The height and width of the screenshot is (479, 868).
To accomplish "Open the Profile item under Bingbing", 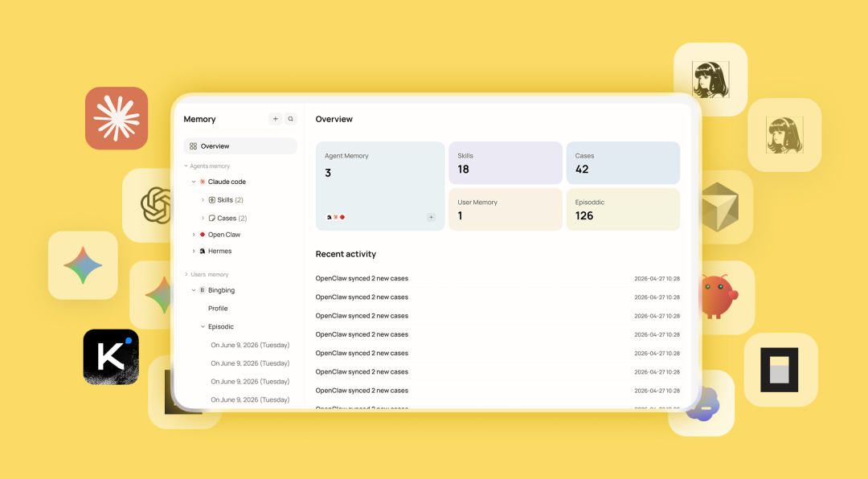I will pos(218,309).
